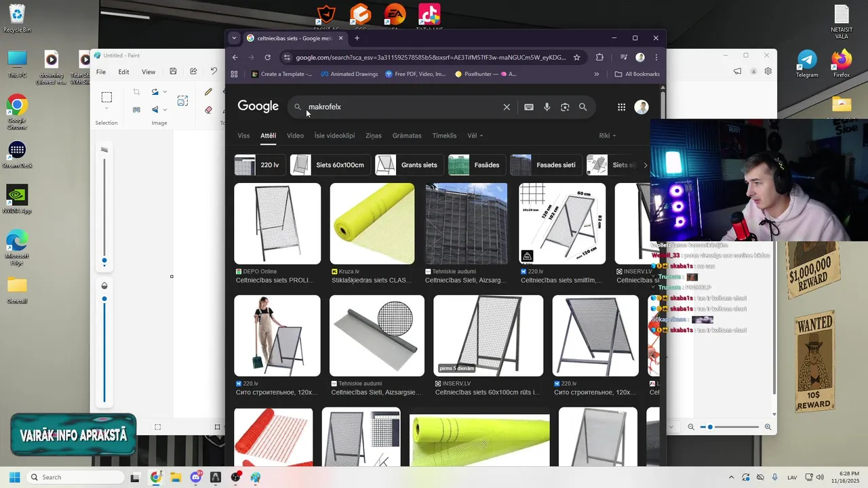Viewport: 868px width, 488px height.
Task: Select the Pencil tool in Paint
Action: [x=208, y=91]
